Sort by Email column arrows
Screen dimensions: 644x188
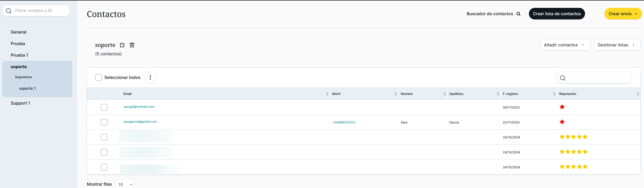[327, 94]
